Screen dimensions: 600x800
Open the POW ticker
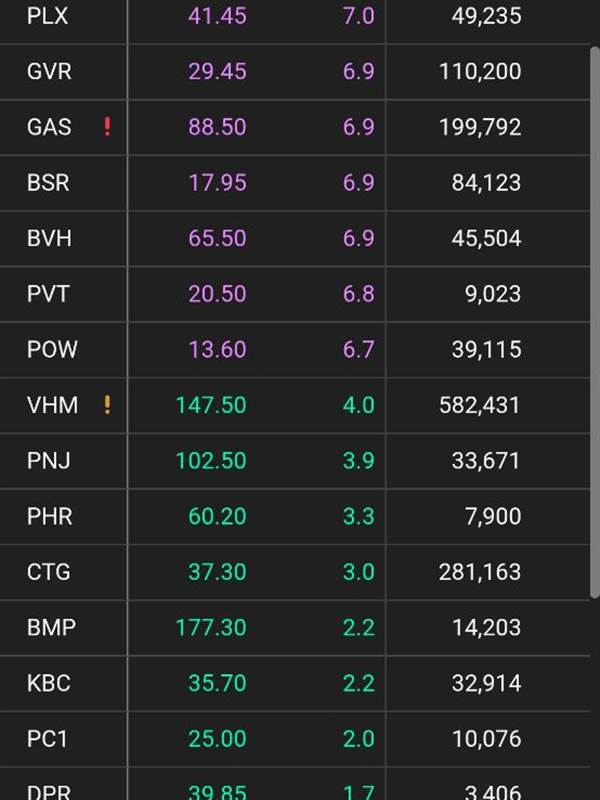coord(52,350)
